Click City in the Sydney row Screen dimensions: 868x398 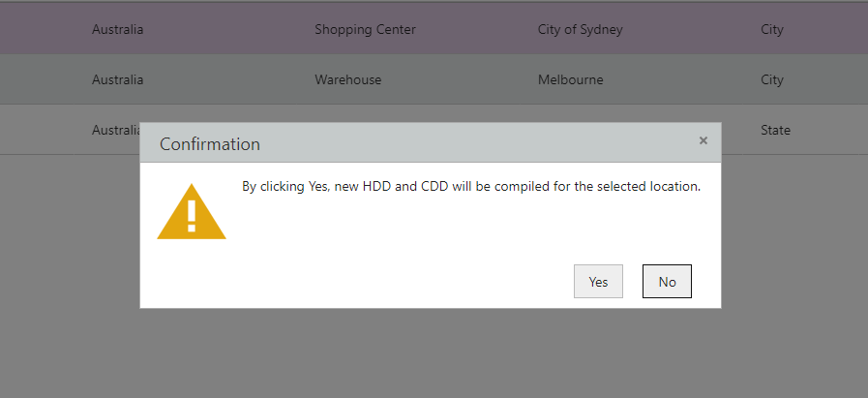coord(771,29)
